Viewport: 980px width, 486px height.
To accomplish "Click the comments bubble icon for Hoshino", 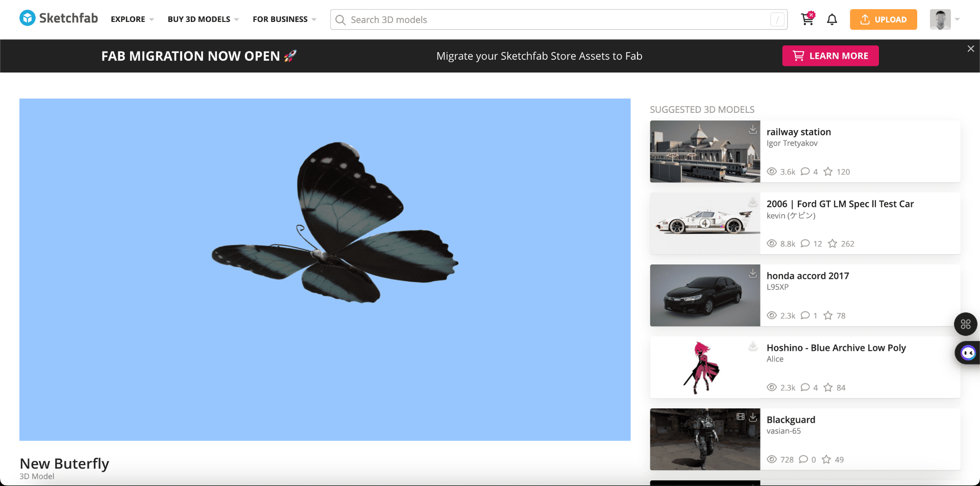I will pos(805,387).
